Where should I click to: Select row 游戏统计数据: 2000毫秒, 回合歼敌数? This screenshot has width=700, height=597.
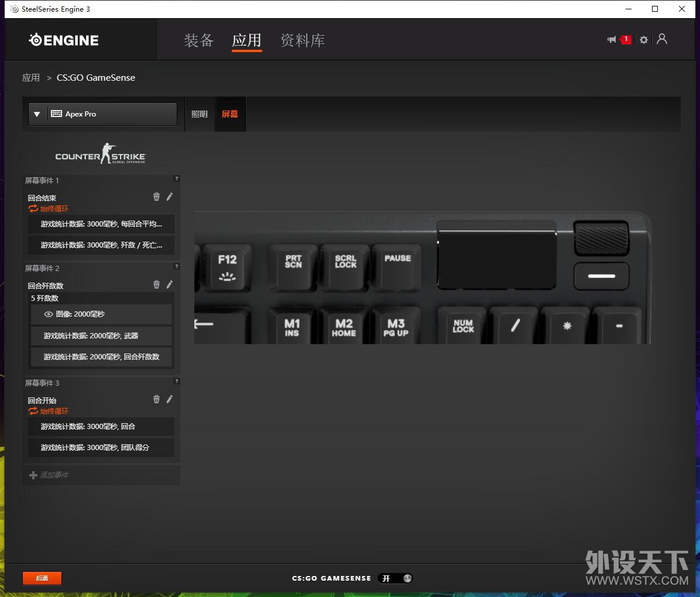point(101,357)
